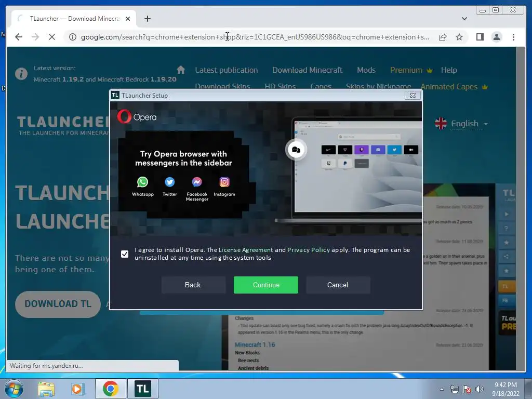Viewport: 532px width, 399px height.
Task: Open the Windows Start menu
Action: click(x=14, y=389)
